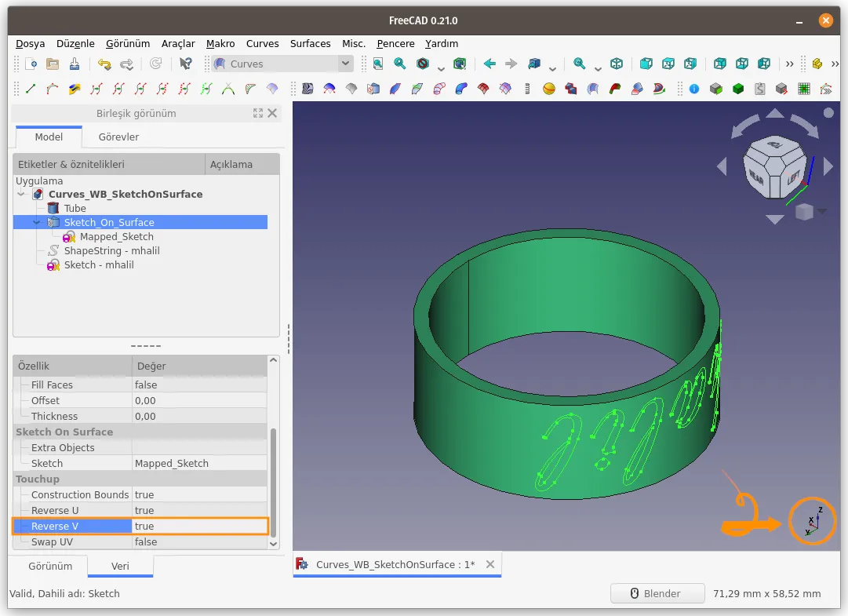Image resolution: width=848 pixels, height=616 pixels.
Task: Select the What's This help cursor icon
Action: tap(185, 64)
